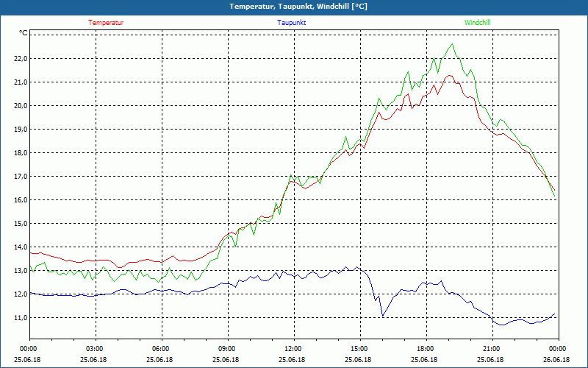
Task: Click the °C unit label on the axis
Action: coord(24,33)
